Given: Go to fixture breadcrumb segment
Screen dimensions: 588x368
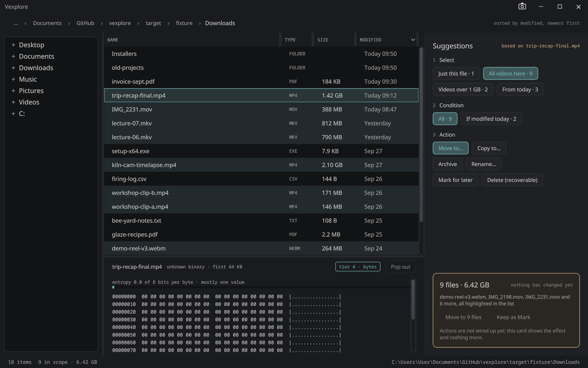Looking at the screenshot, I should coord(184,23).
